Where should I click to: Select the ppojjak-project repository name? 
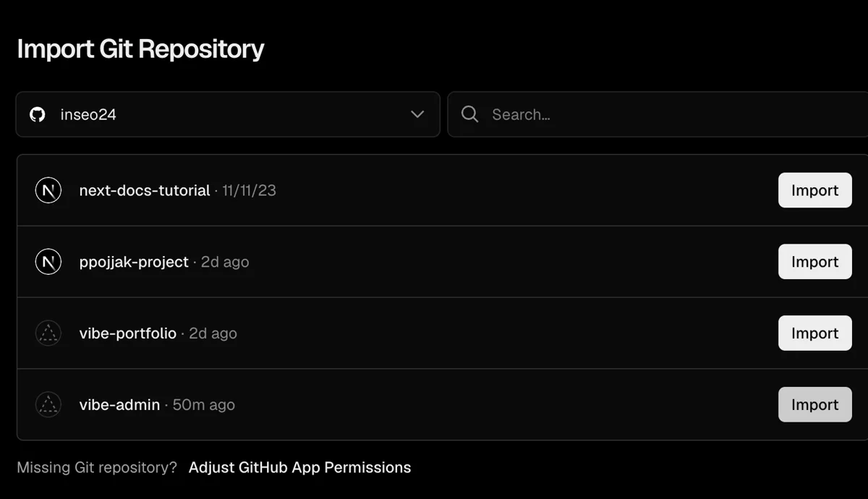coord(134,262)
